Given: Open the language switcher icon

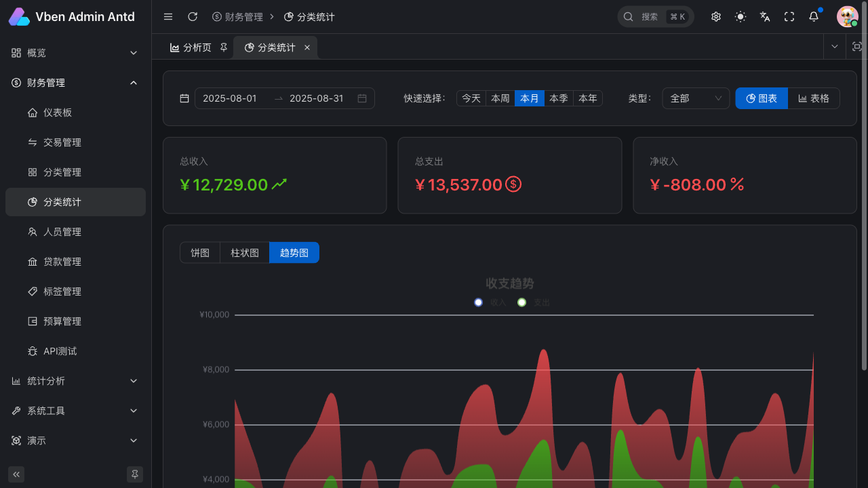Looking at the screenshot, I should (765, 17).
